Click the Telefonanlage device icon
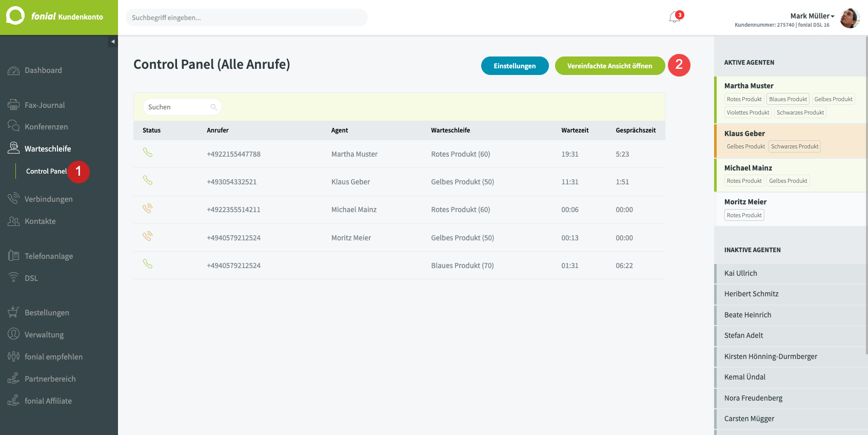The height and width of the screenshot is (435, 868). click(14, 255)
